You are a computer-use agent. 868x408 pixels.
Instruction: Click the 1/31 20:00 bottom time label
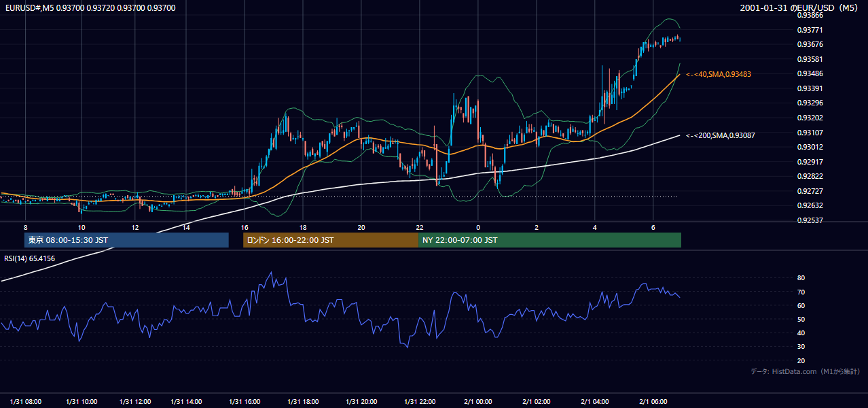coord(363,401)
